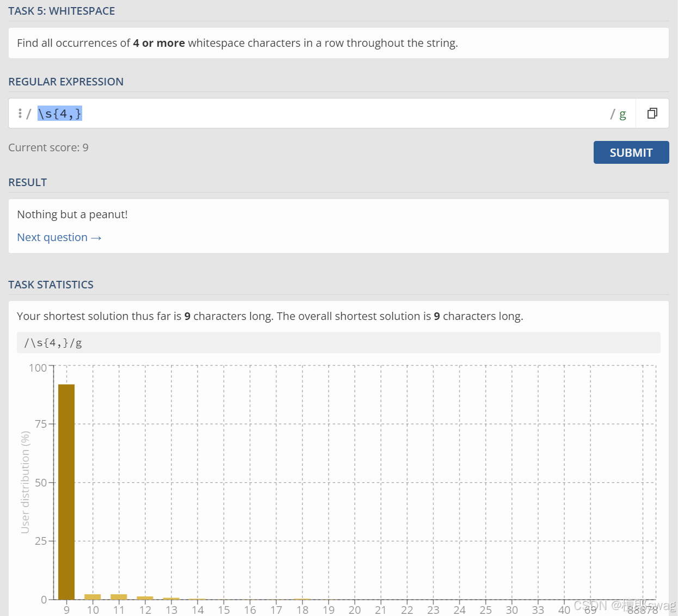Click the /\s{4,}/g shortest solution code block
The height and width of the screenshot is (616, 678).
(x=52, y=343)
